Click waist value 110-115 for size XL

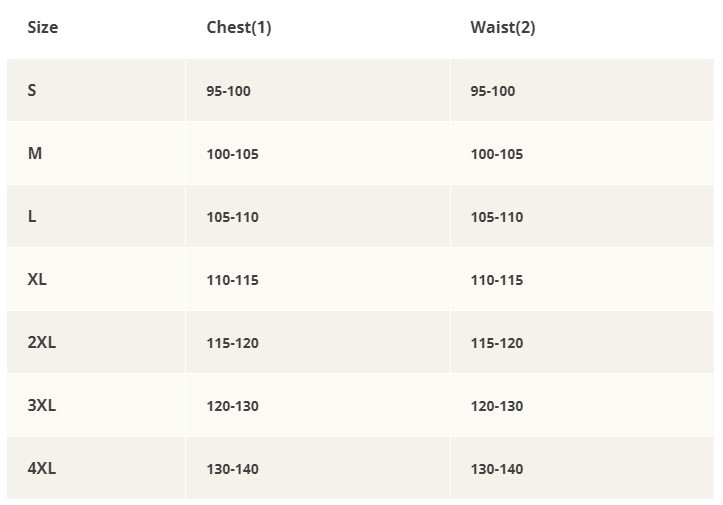pyautogui.click(x=497, y=280)
